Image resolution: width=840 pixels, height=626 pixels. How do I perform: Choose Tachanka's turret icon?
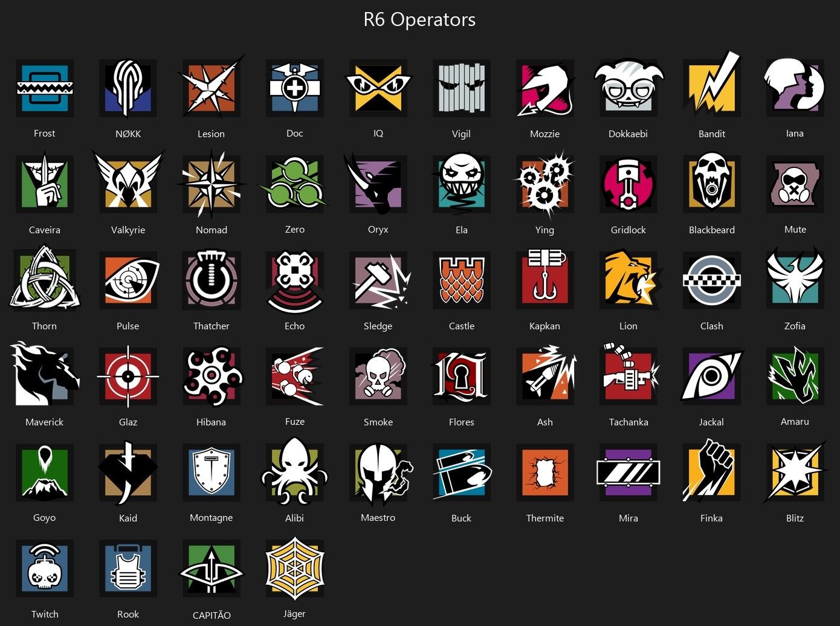630,375
